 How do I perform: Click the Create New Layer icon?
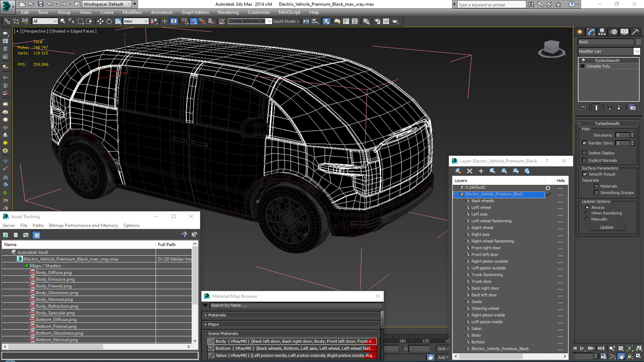coord(458,171)
